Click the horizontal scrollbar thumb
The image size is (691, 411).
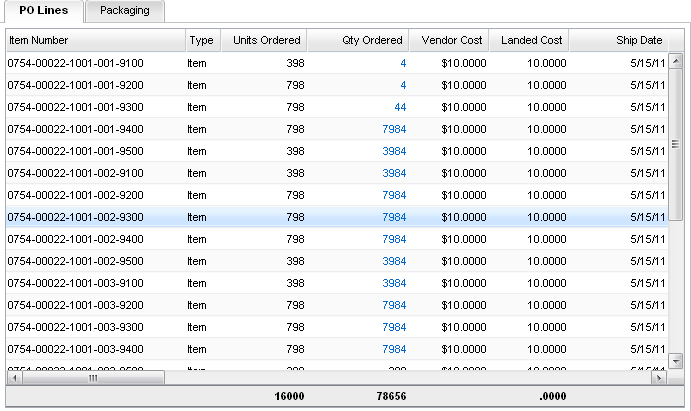tap(91, 379)
